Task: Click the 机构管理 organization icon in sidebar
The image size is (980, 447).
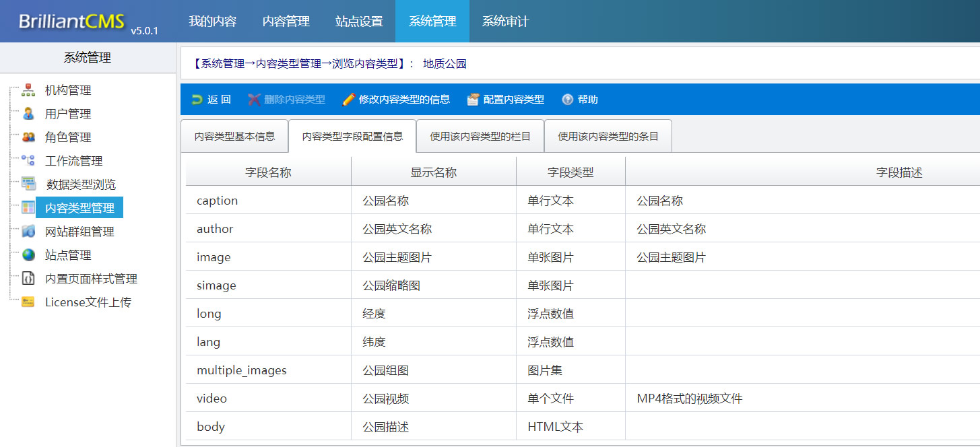Action: [28, 90]
